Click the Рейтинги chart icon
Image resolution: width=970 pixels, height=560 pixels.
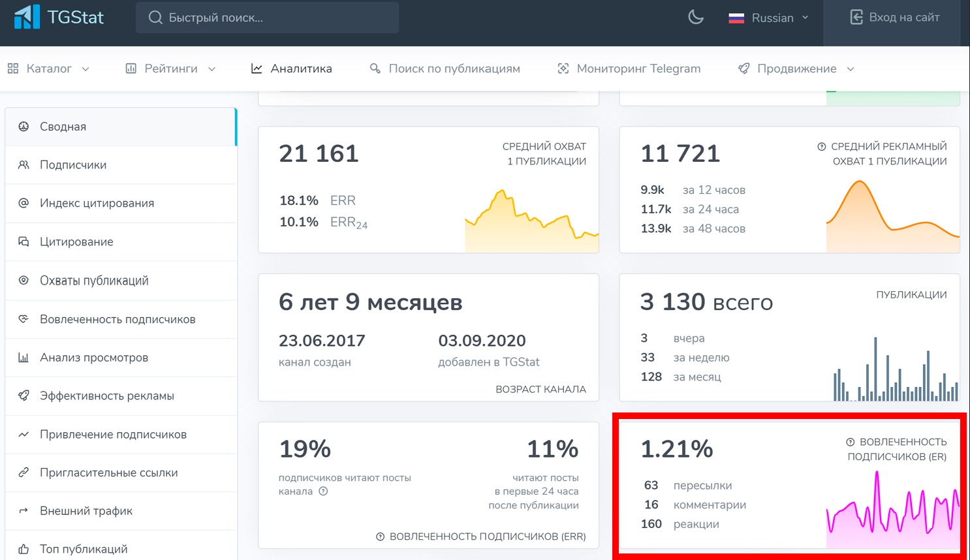[131, 69]
